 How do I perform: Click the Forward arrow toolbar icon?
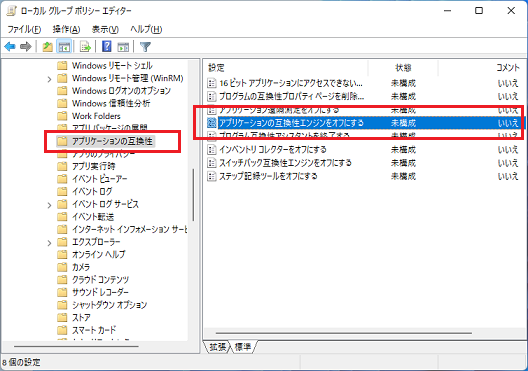click(x=26, y=46)
